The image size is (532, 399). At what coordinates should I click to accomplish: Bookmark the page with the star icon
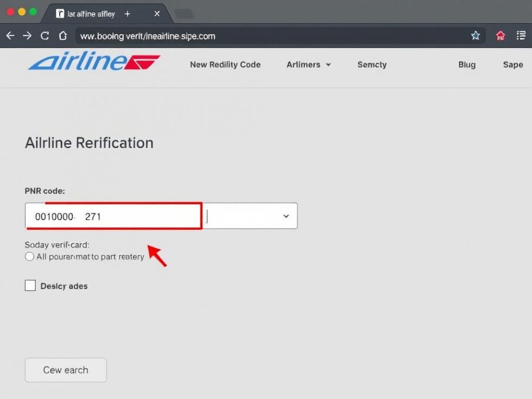point(476,35)
